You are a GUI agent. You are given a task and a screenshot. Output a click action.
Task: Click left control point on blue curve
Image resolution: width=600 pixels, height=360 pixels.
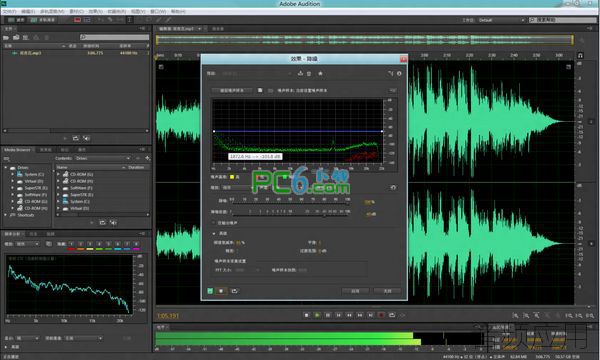pyautogui.click(x=214, y=131)
